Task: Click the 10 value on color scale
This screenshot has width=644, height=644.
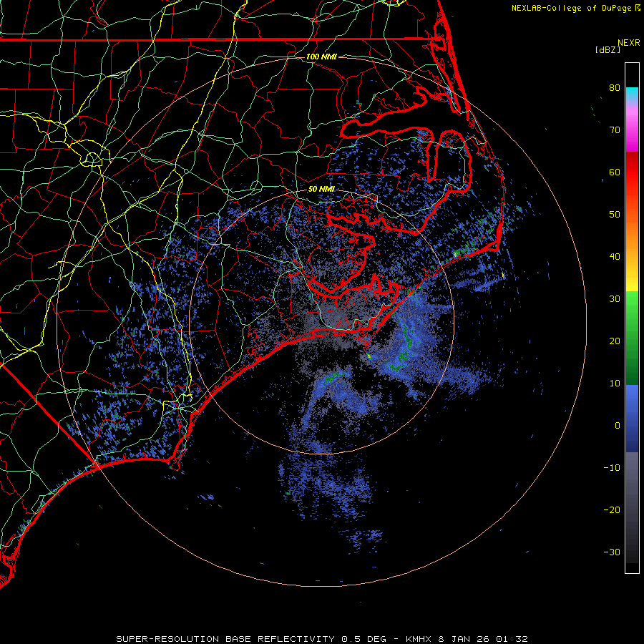Action: pyautogui.click(x=615, y=384)
